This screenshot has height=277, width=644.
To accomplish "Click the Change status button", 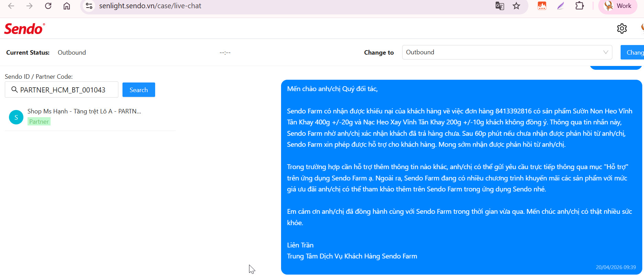I will click(x=632, y=52).
